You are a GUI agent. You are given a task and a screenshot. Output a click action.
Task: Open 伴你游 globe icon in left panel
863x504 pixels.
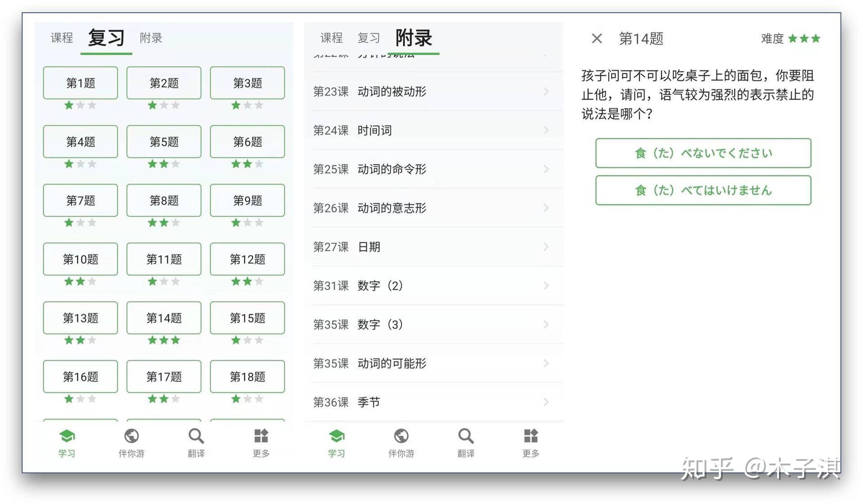[131, 436]
